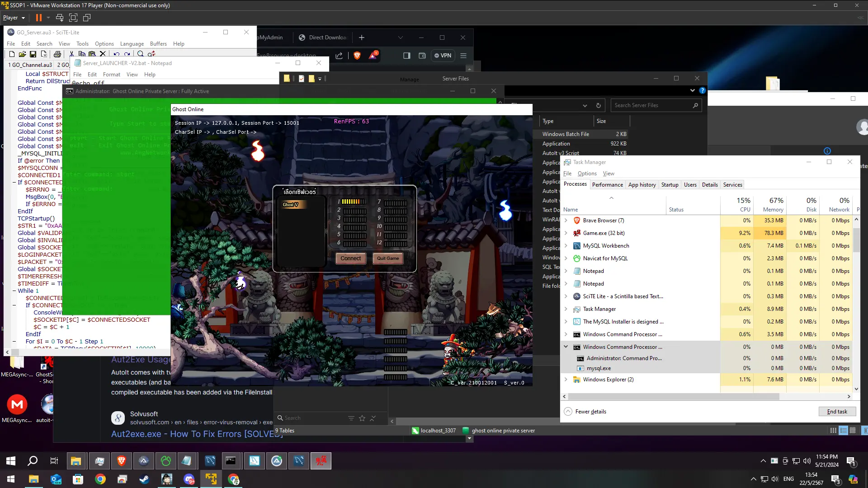Select the Ghost V server entry

pos(291,205)
